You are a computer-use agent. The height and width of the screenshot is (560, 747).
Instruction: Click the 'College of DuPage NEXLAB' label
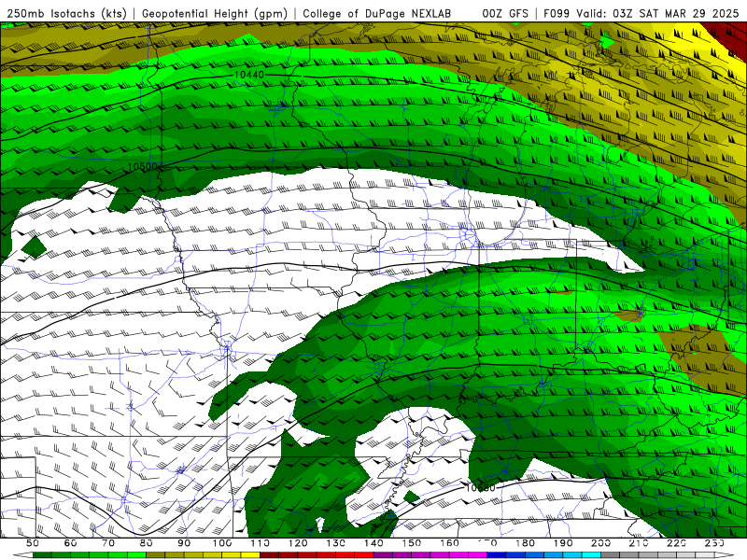coord(377,13)
